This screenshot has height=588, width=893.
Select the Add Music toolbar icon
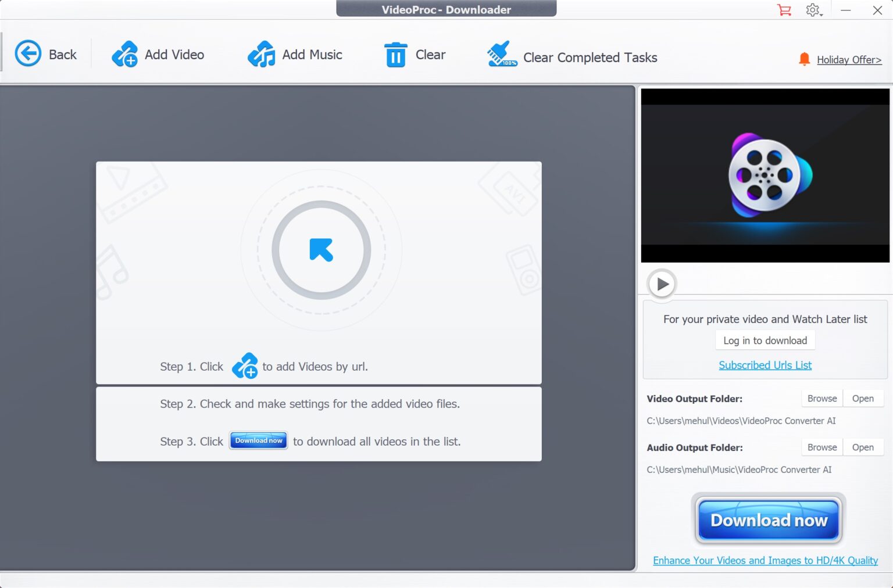(261, 55)
